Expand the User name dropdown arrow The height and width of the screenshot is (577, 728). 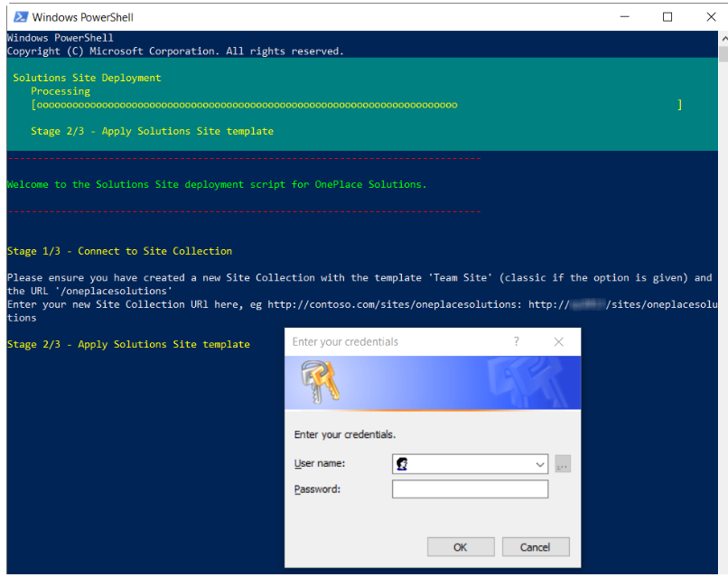point(540,464)
